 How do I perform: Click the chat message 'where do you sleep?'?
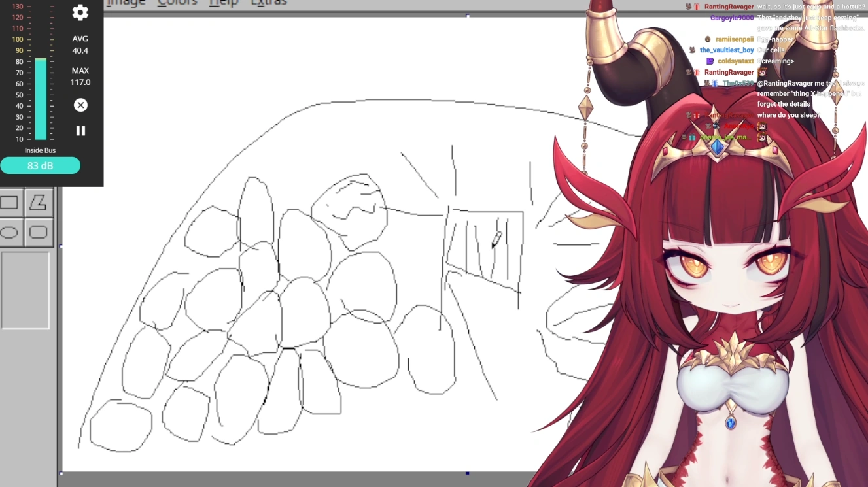(788, 115)
